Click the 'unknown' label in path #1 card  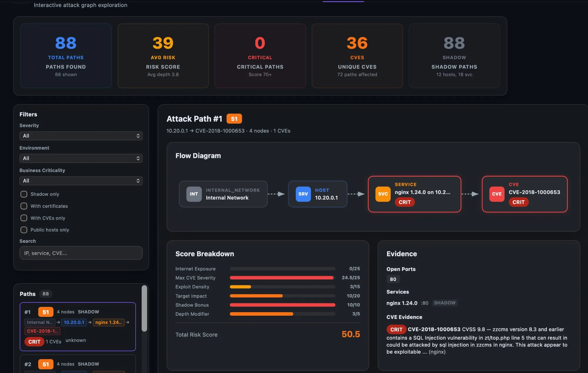pyautogui.click(x=76, y=340)
